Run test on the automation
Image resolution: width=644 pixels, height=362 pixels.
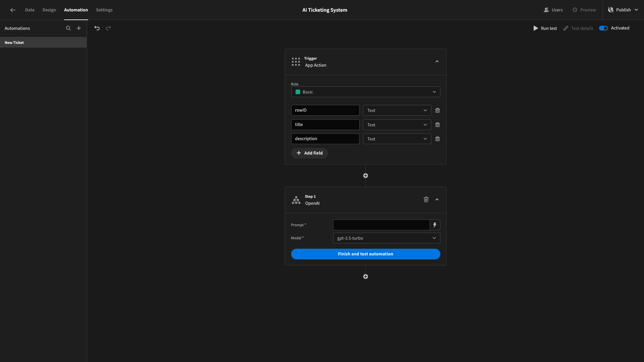tap(545, 28)
